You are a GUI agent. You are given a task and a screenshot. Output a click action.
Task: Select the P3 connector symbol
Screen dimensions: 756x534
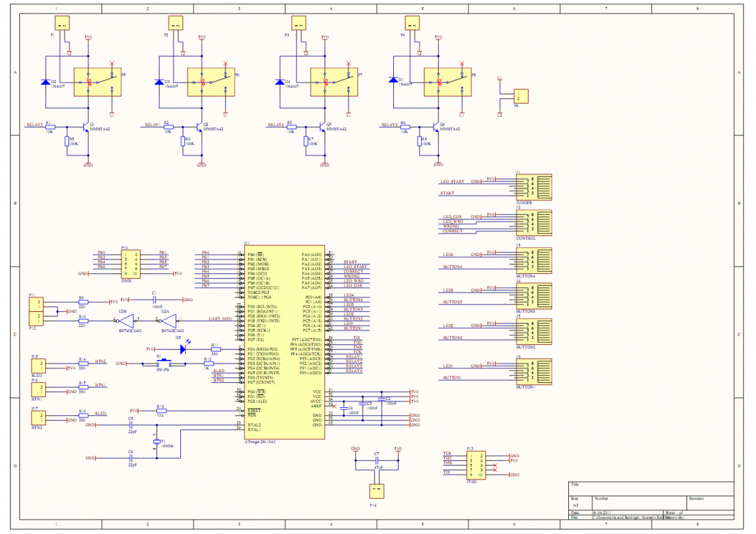298,23
